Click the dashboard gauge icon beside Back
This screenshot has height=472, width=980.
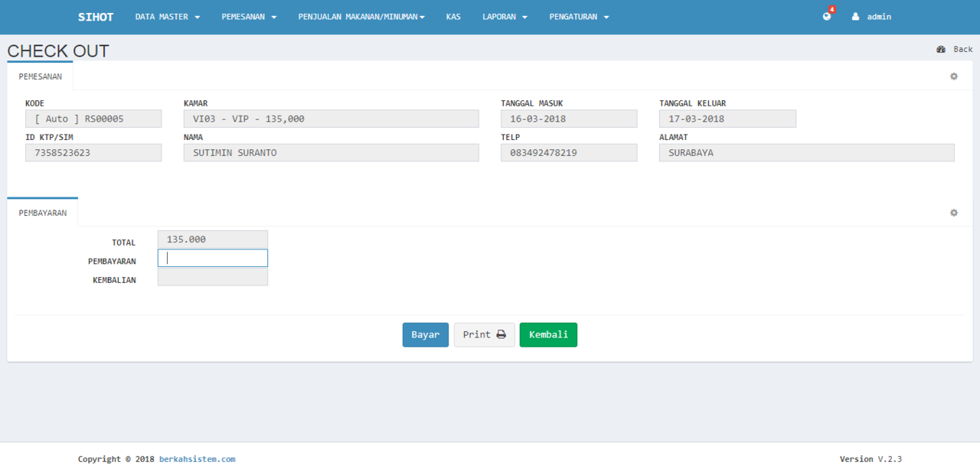click(941, 48)
